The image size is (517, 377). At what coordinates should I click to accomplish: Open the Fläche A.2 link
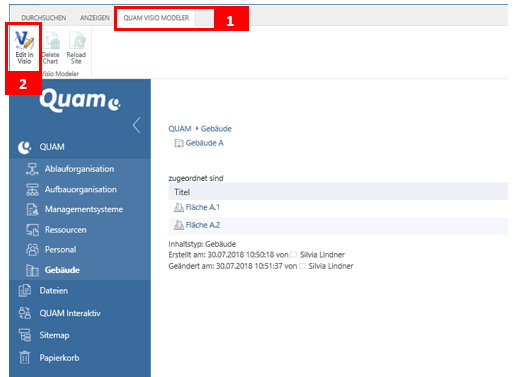coord(203,225)
